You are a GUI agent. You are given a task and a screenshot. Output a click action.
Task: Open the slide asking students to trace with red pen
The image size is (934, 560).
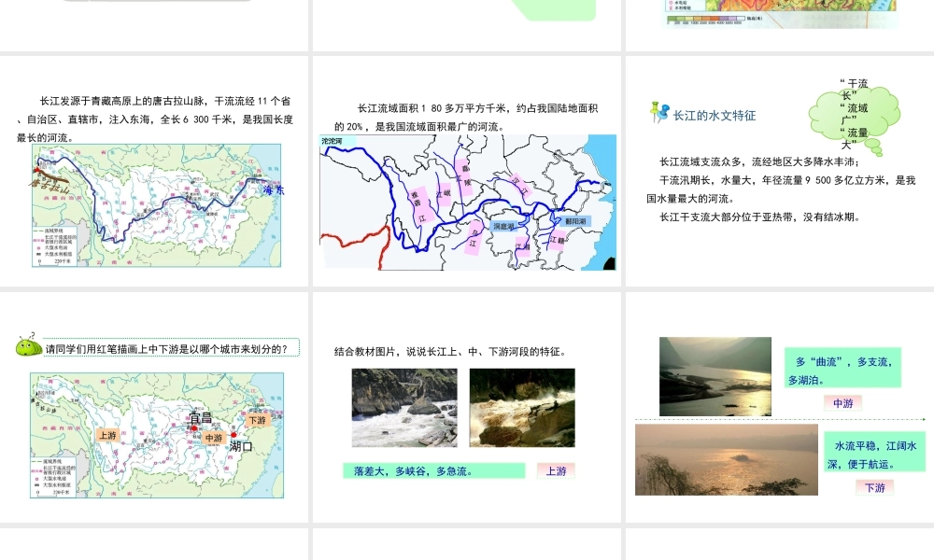coord(154,407)
